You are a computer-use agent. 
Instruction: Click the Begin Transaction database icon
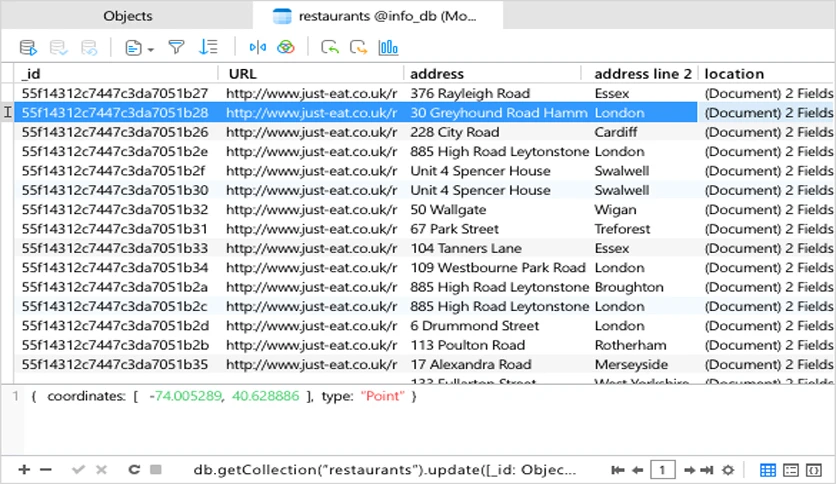click(x=28, y=48)
